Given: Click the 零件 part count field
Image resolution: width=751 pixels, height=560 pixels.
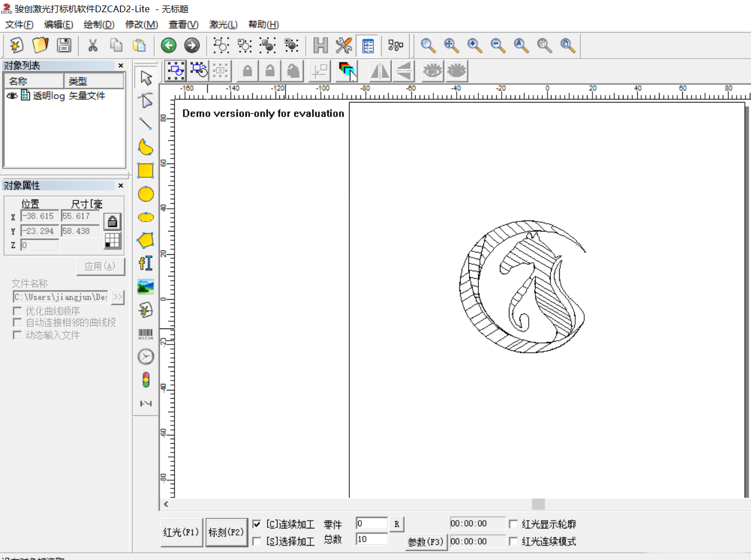Looking at the screenshot, I should tap(372, 523).
